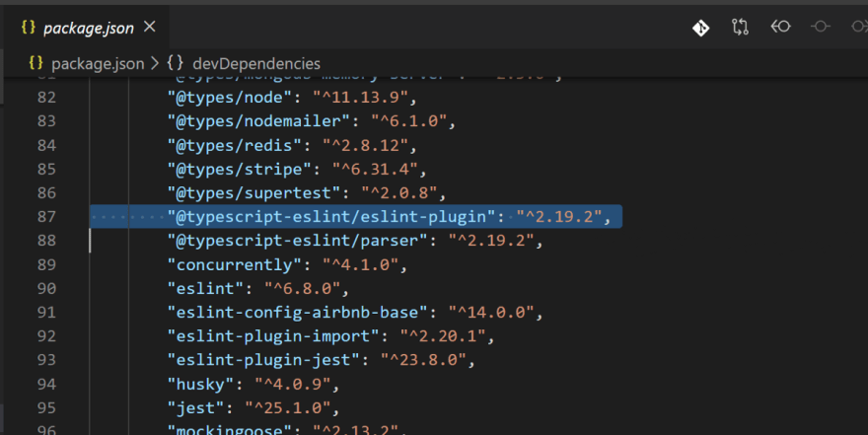Click the "@types/redis" key
The height and width of the screenshot is (435, 868).
pos(235,145)
